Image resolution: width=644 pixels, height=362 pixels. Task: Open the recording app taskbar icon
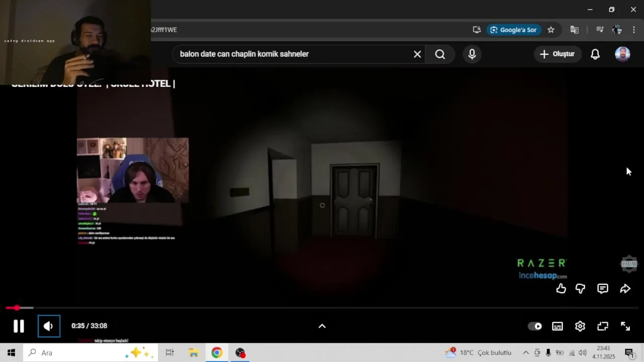[240, 353]
